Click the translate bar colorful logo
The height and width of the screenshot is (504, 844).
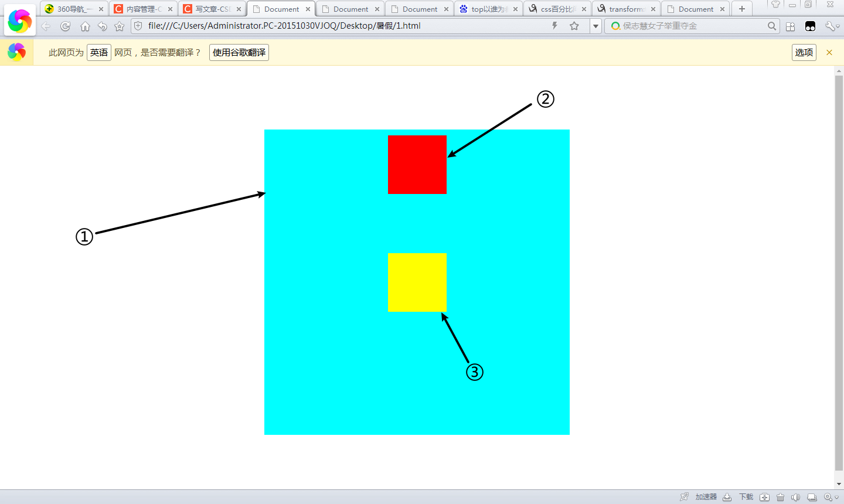tap(16, 52)
